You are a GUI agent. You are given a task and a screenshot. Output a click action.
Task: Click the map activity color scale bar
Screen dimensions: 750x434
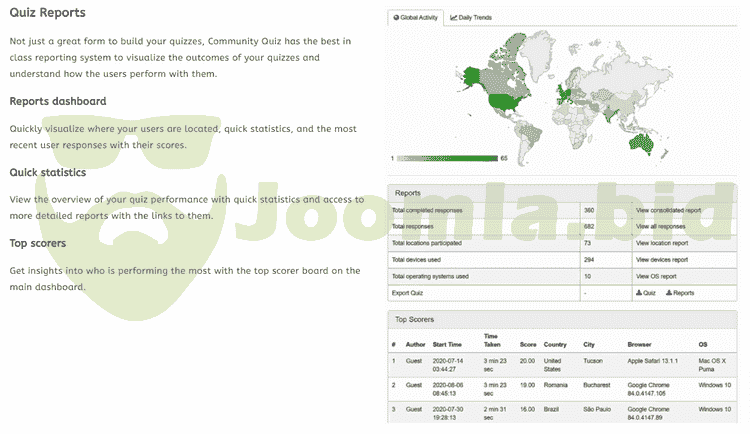tap(447, 158)
